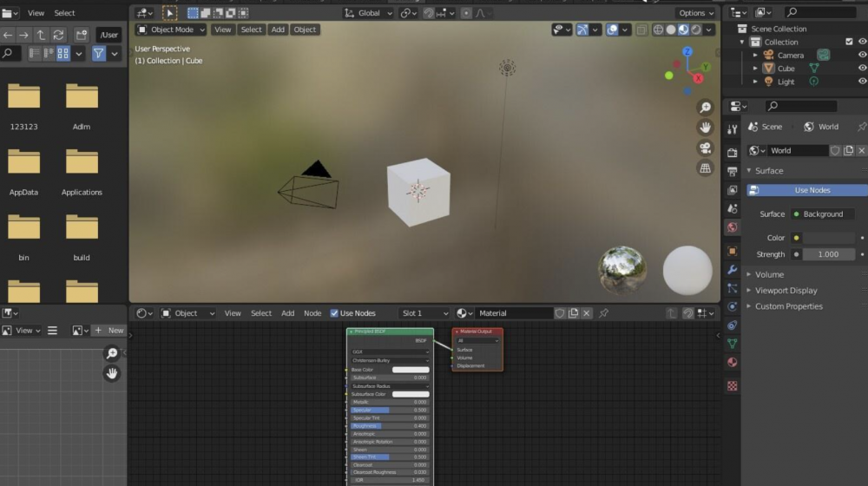This screenshot has width=868, height=486.
Task: Open viewport Select menu
Action: [x=251, y=30]
